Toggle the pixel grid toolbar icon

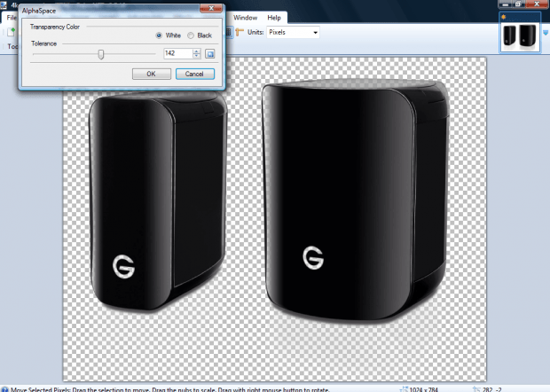(x=228, y=32)
